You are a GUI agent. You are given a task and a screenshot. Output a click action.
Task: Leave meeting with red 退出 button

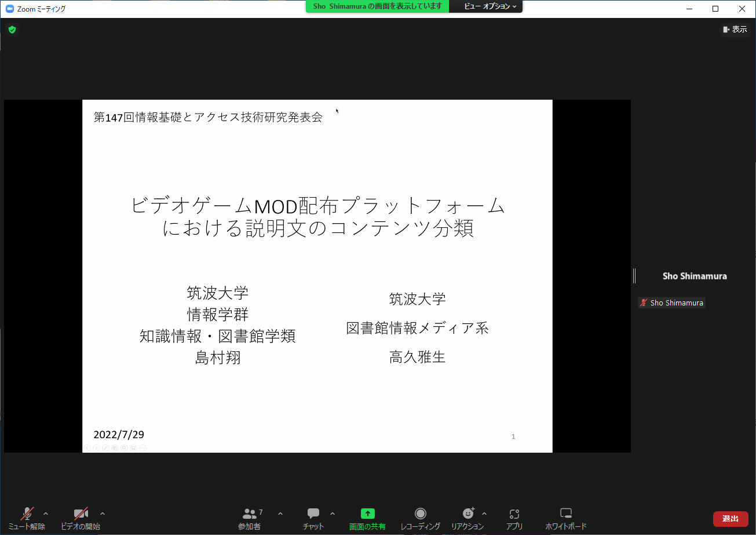731,519
